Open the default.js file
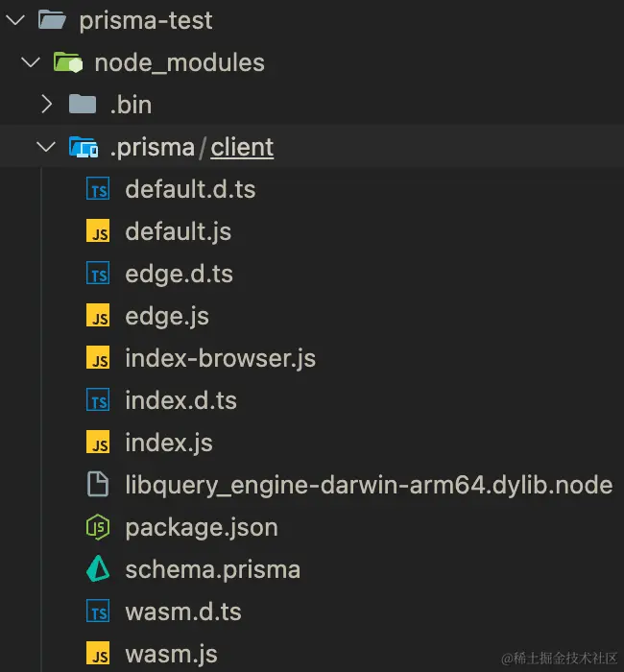 tap(179, 232)
